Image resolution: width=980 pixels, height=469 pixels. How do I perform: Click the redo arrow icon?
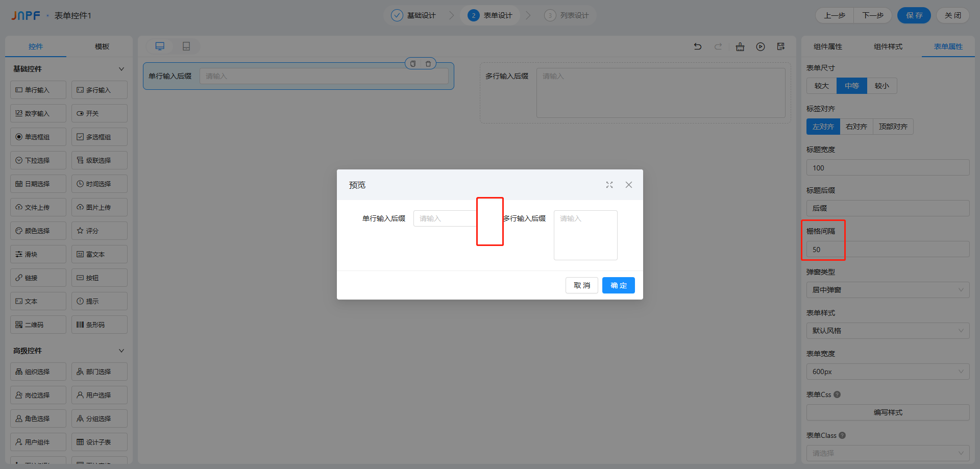pos(718,46)
